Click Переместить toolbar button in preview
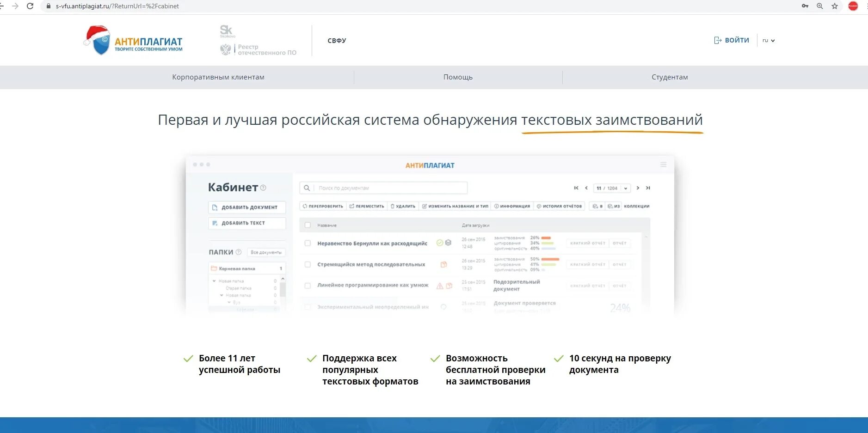 point(367,206)
